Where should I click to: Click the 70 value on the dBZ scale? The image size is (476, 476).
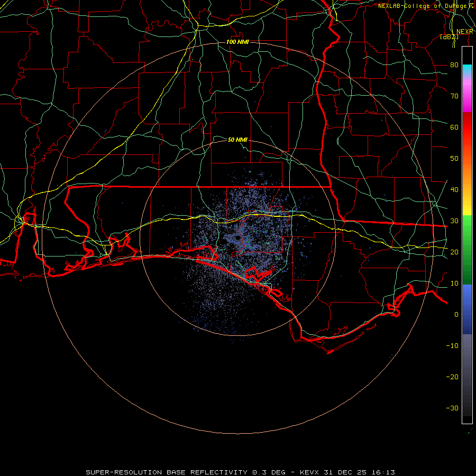pyautogui.click(x=454, y=96)
